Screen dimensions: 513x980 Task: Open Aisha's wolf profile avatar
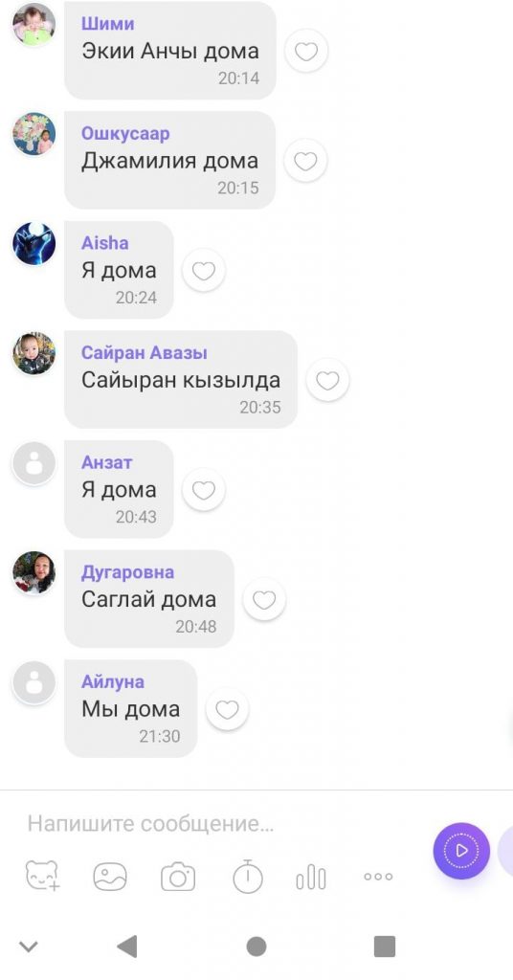tap(34, 244)
